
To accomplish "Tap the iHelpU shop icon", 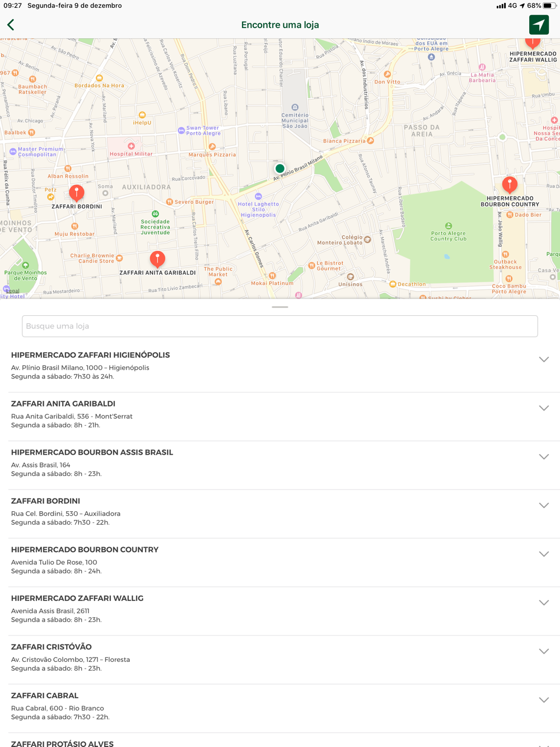I will 142,115.
